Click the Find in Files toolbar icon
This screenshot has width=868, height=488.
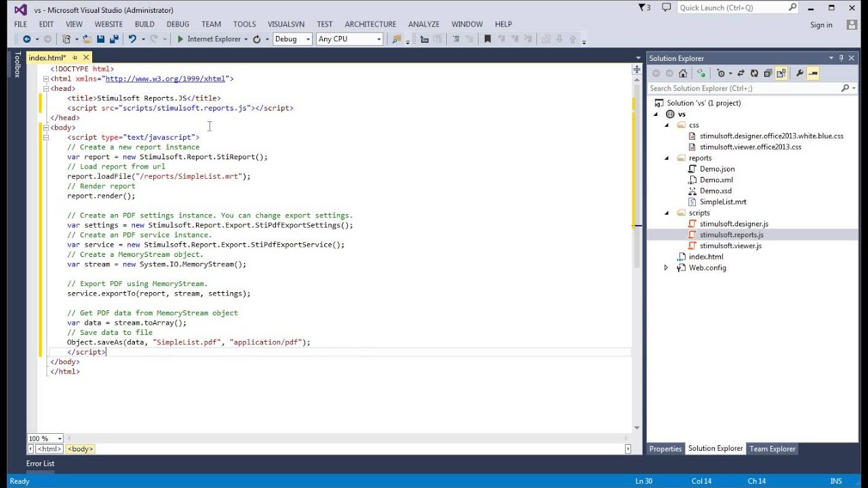point(397,39)
